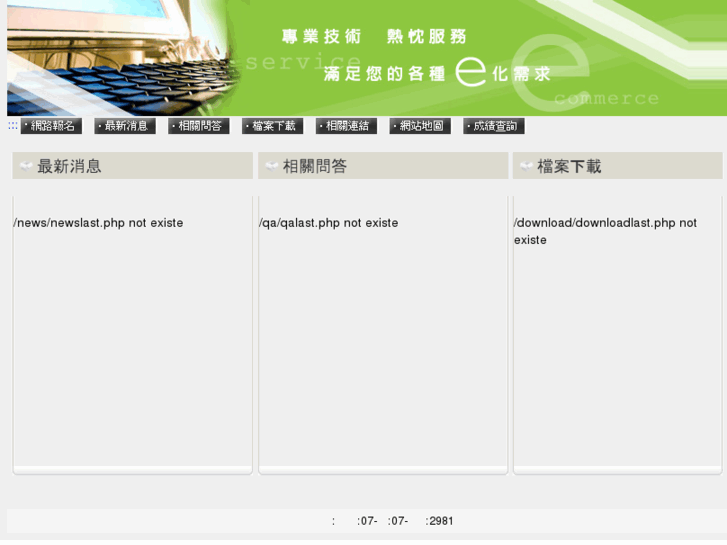Click icon beside 檔案下載 section heading
Screen dimensions: 727x545
point(526,166)
